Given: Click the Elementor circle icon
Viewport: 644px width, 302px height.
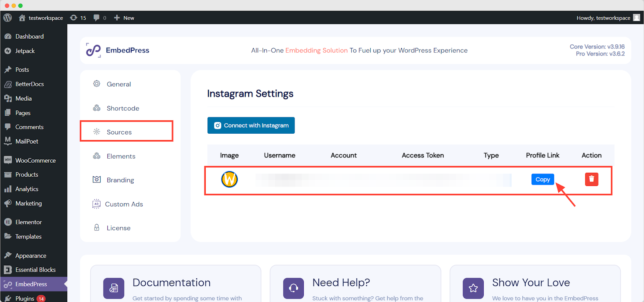Looking at the screenshot, I should (x=8, y=222).
